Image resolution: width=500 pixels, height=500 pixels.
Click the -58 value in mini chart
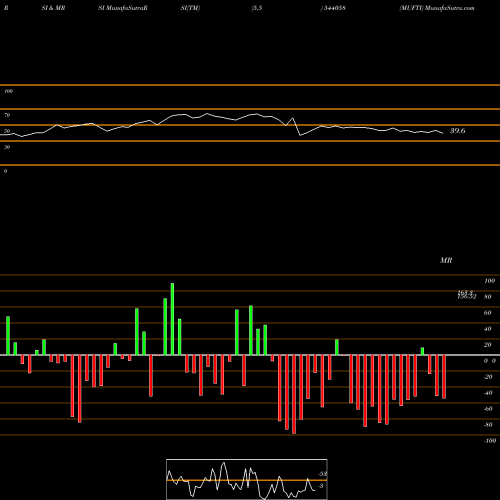click(322, 474)
